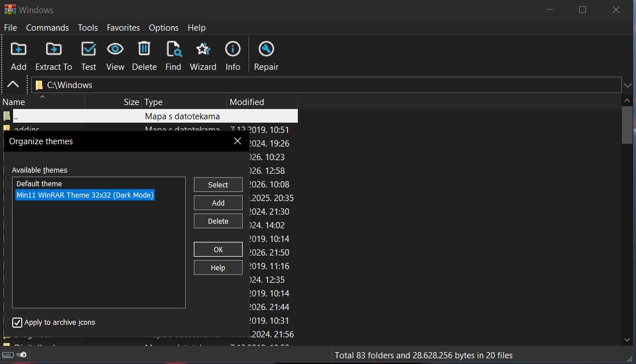Click the row modified 2024. 21:56
This screenshot has height=364, width=636.
271,334
